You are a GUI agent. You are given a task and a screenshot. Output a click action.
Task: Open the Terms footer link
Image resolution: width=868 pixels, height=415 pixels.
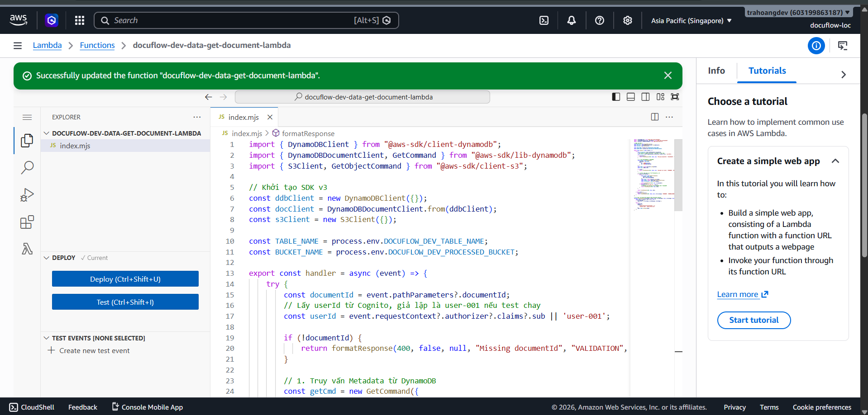point(769,407)
